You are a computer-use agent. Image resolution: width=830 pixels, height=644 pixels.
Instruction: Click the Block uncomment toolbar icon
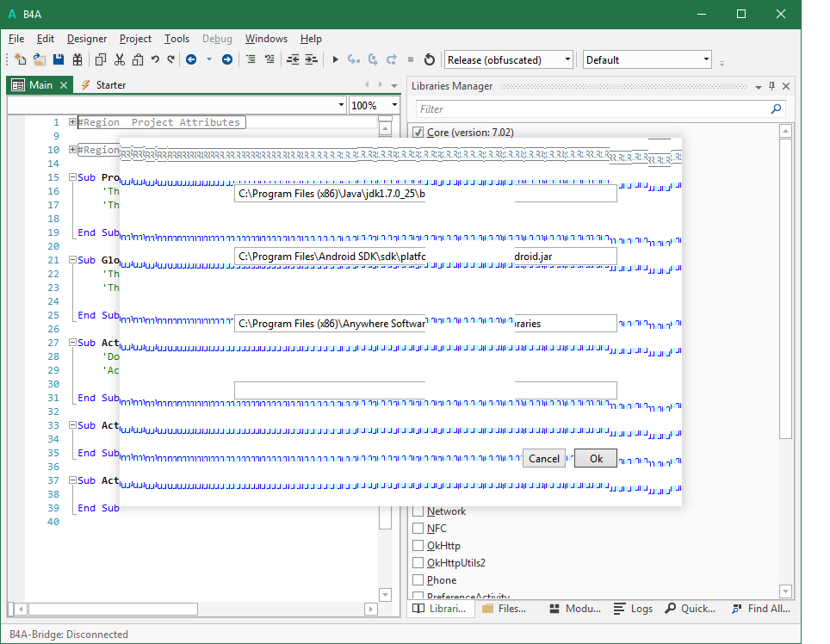(x=269, y=59)
